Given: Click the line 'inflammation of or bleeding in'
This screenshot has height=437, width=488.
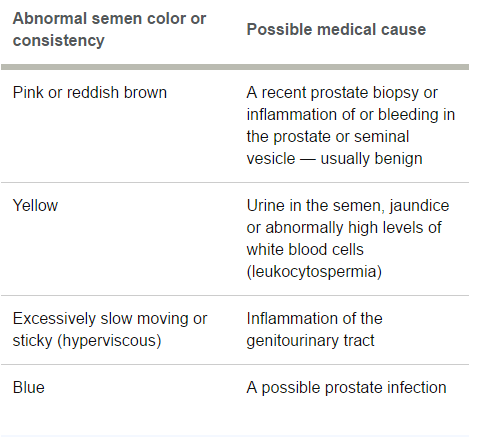Looking at the screenshot, I should tap(351, 114).
